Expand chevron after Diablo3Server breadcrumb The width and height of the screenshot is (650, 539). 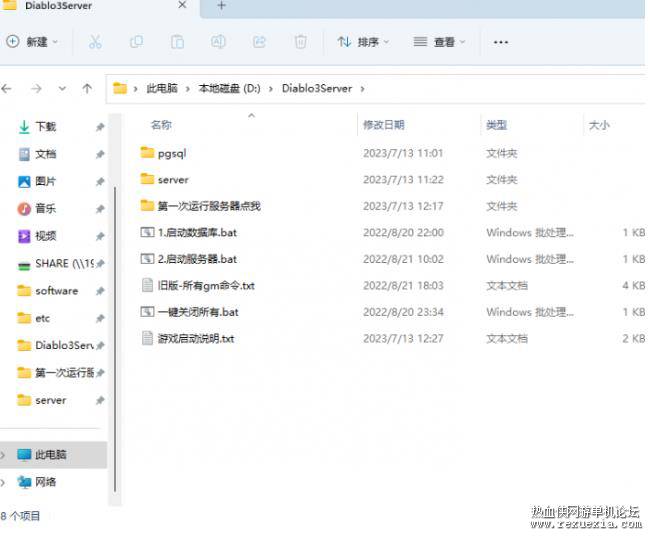tap(362, 89)
